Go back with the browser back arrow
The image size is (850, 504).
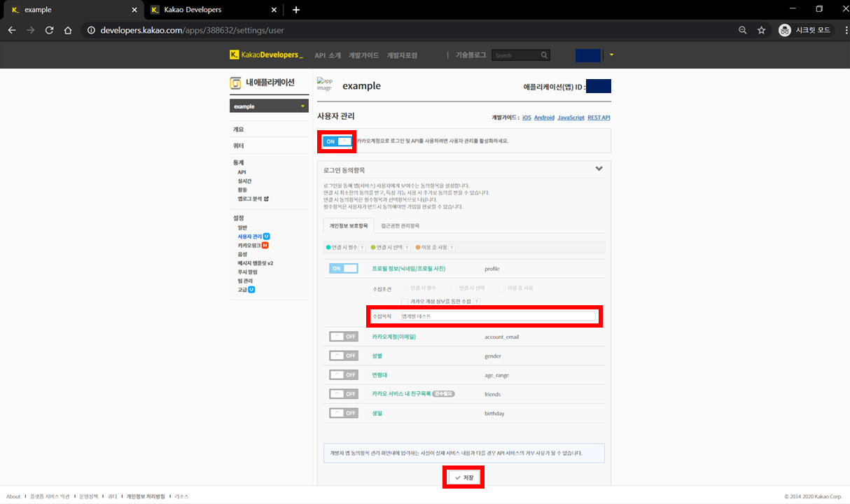click(12, 30)
